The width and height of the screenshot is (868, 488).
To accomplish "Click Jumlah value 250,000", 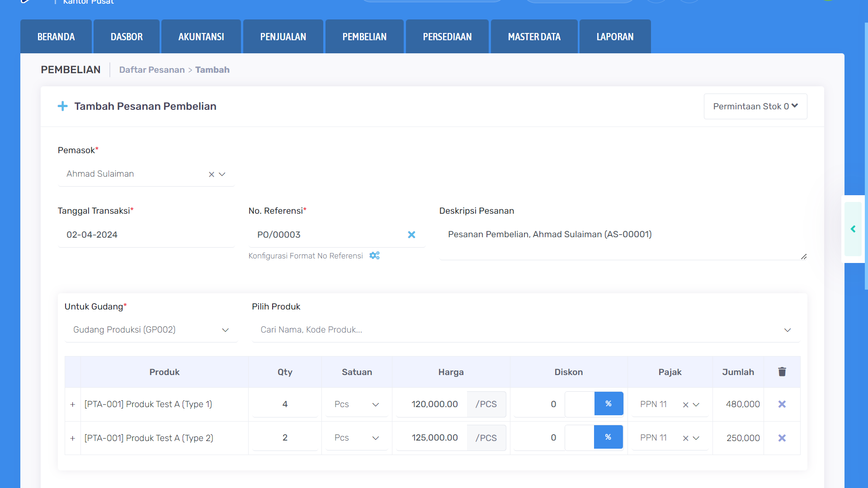I will coord(743,438).
